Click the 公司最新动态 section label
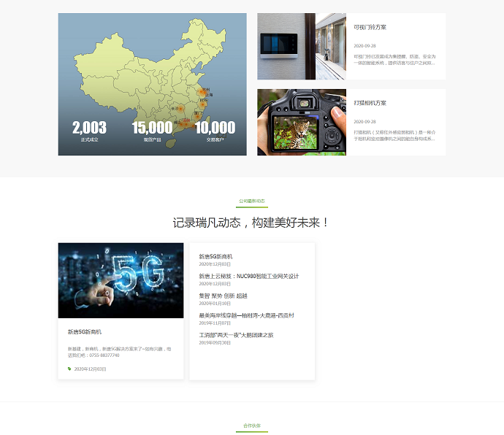The height and width of the screenshot is (435, 504). [x=251, y=201]
